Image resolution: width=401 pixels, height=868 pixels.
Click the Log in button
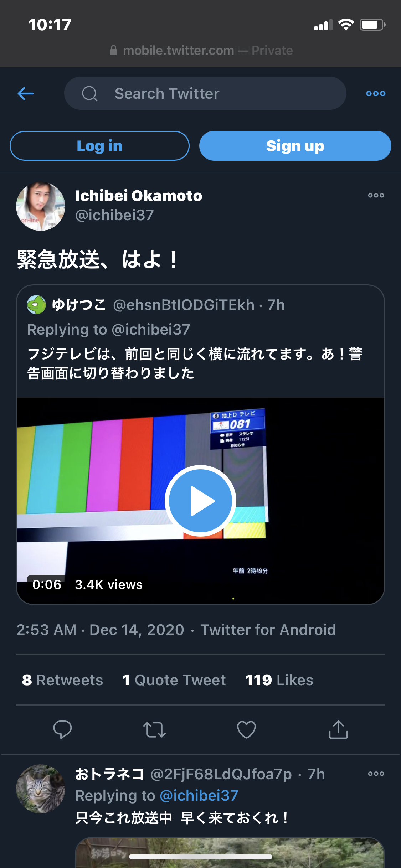point(99,146)
